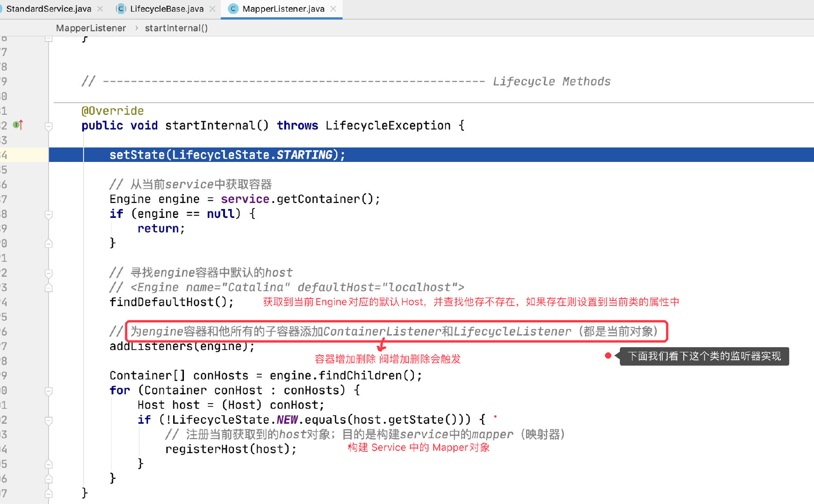Click the class icon on MapperListener.java tab
The image size is (814, 504).
pos(233,9)
